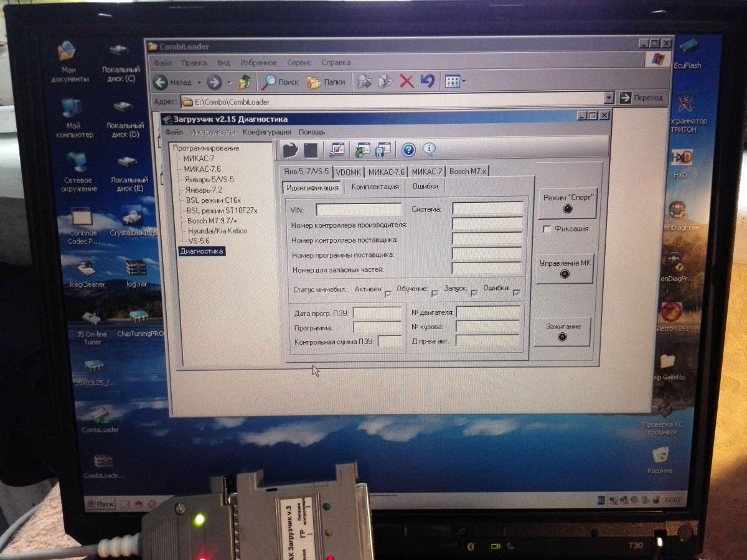This screenshot has height=560, width=747.
Task: Select the log.rar archive on desktop
Action: tap(136, 274)
